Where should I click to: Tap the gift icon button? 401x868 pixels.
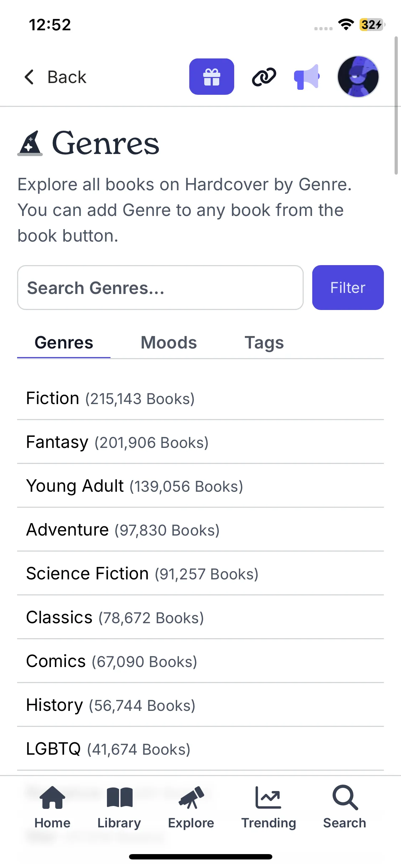click(x=211, y=77)
